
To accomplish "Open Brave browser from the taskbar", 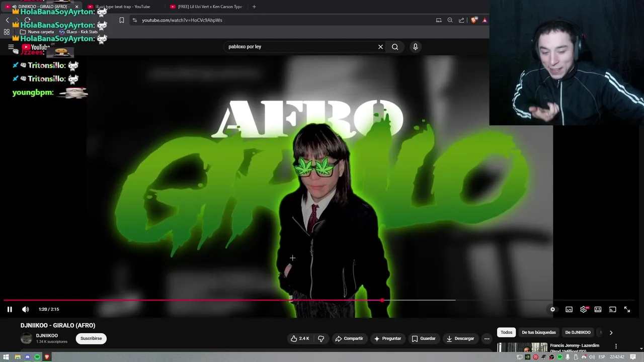I will (47, 357).
